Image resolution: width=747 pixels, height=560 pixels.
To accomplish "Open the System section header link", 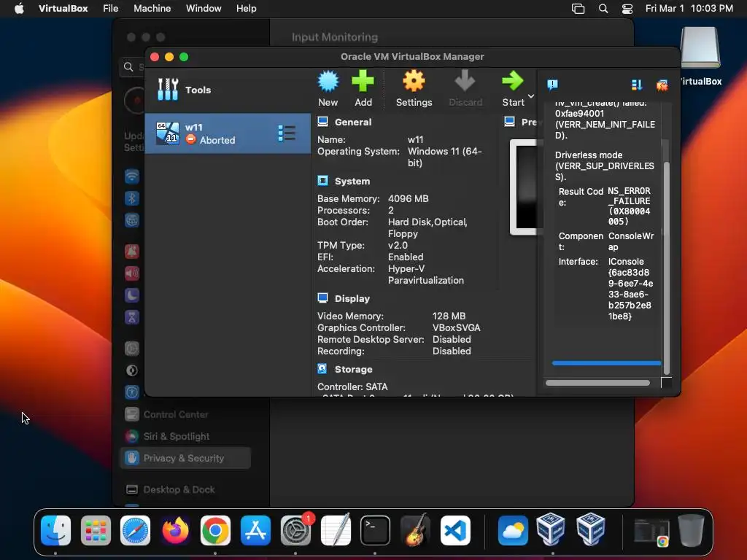I will (x=352, y=181).
